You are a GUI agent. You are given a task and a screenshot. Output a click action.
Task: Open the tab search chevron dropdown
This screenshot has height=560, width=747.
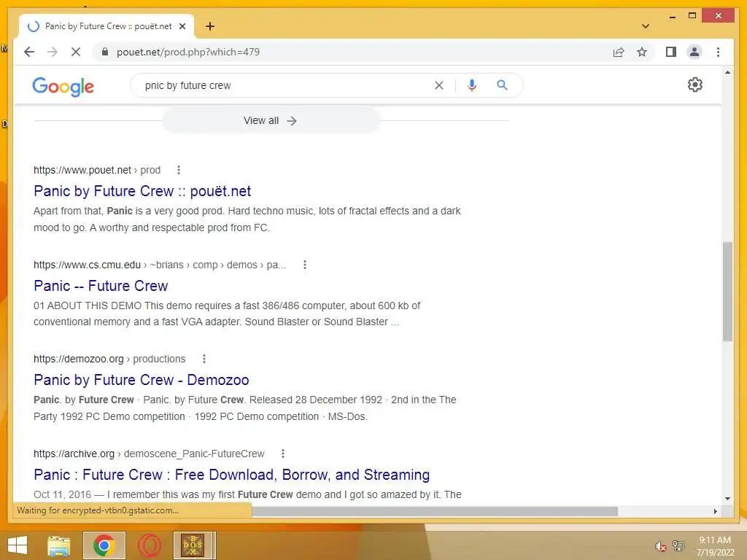pos(645,26)
